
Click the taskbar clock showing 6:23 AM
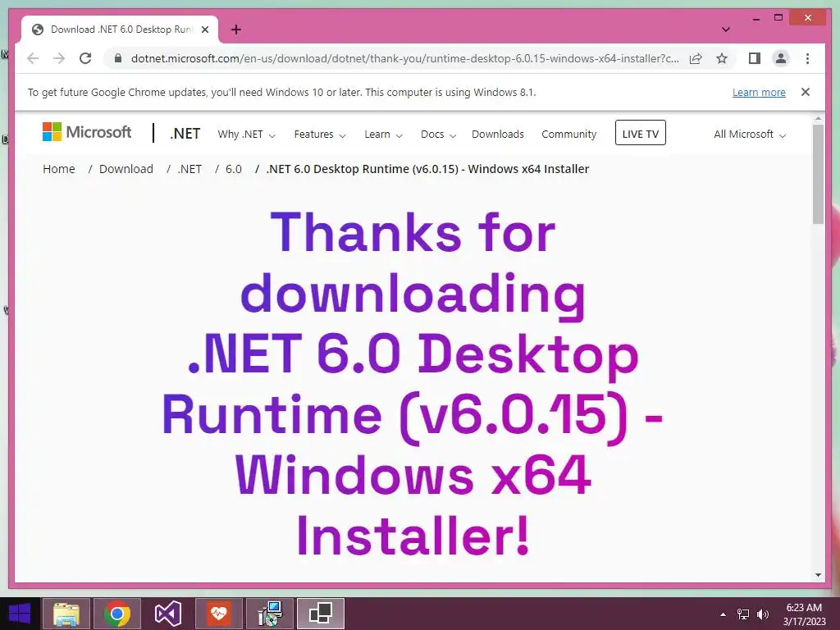click(804, 614)
